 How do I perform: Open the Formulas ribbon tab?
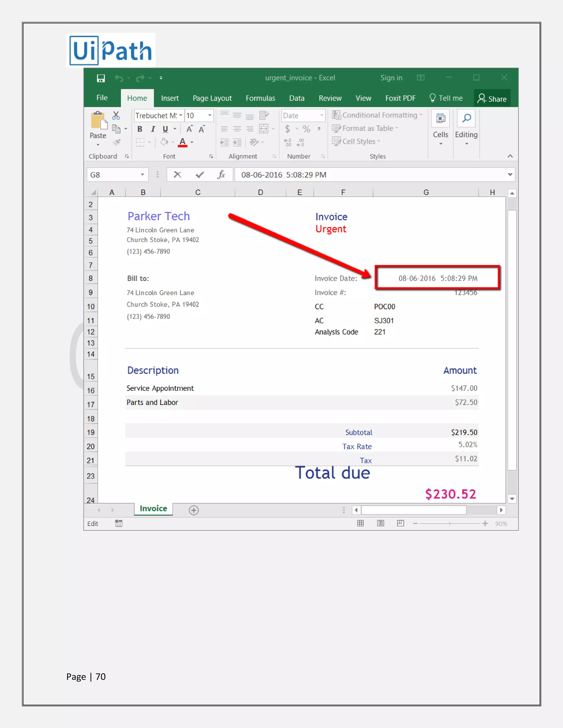pos(260,98)
